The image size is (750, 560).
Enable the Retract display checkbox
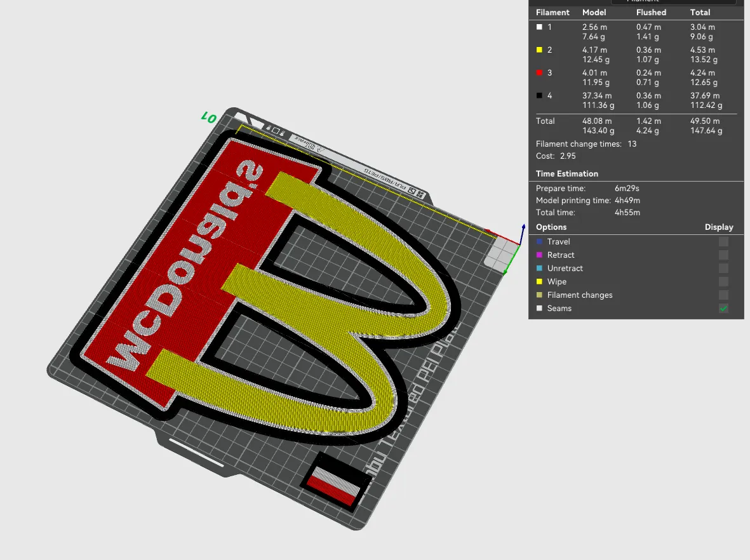(723, 255)
